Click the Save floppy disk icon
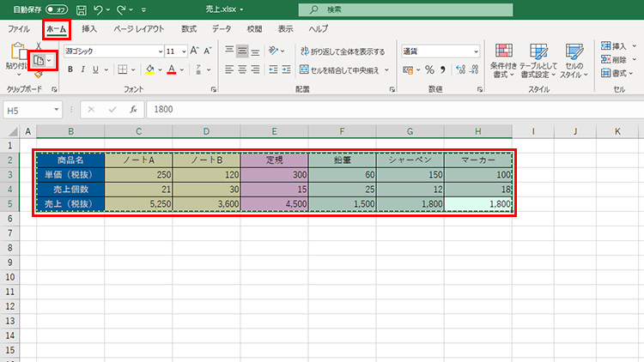This screenshot has width=644, height=362. click(81, 10)
